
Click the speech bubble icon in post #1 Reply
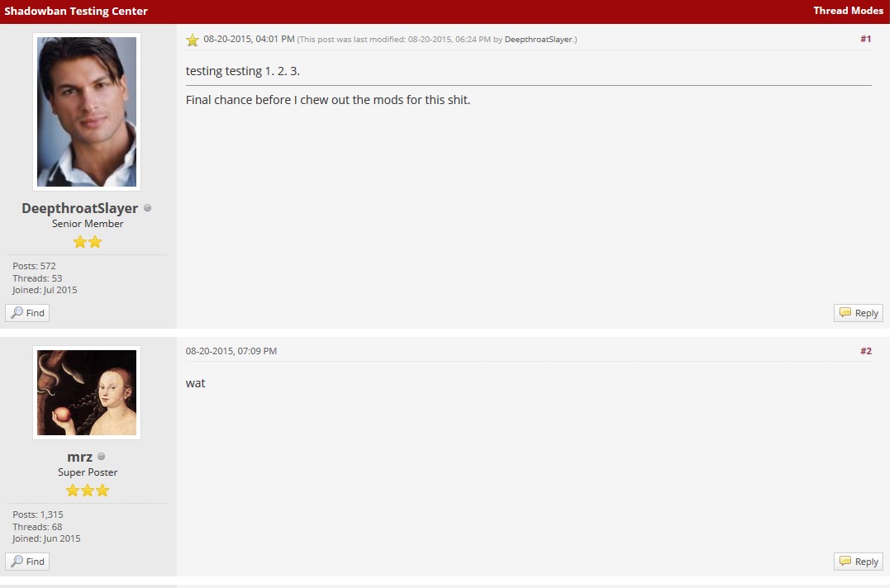coord(845,312)
